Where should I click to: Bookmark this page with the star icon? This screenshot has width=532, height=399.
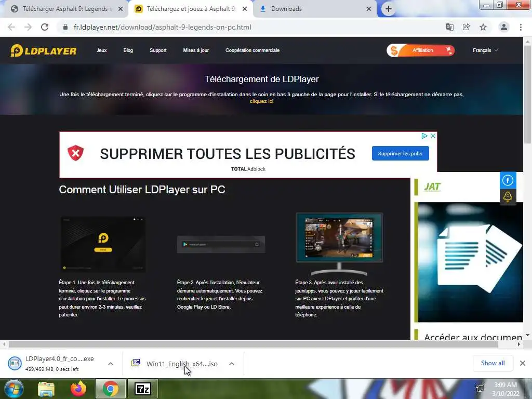(483, 27)
